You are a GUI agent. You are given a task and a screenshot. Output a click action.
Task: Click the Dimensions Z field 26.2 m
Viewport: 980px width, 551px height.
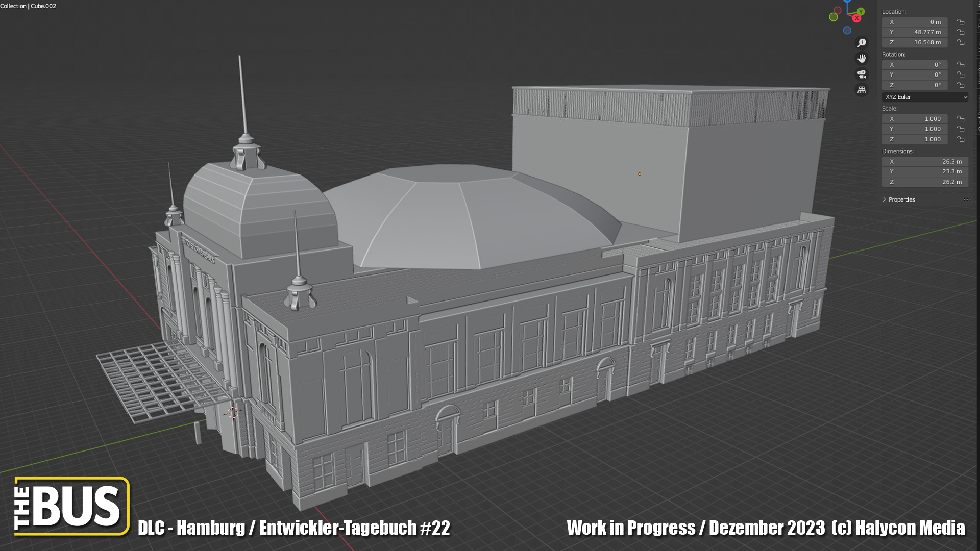[x=924, y=182]
